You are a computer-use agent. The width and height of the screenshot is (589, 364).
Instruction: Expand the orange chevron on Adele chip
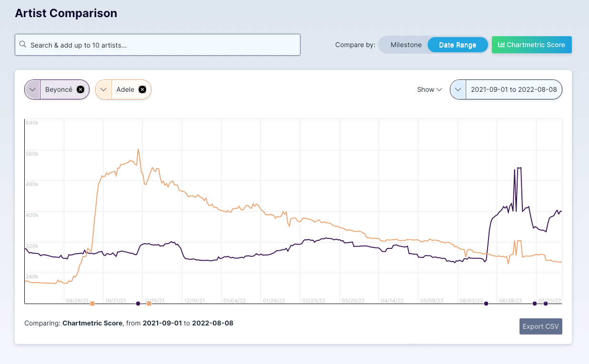(103, 89)
